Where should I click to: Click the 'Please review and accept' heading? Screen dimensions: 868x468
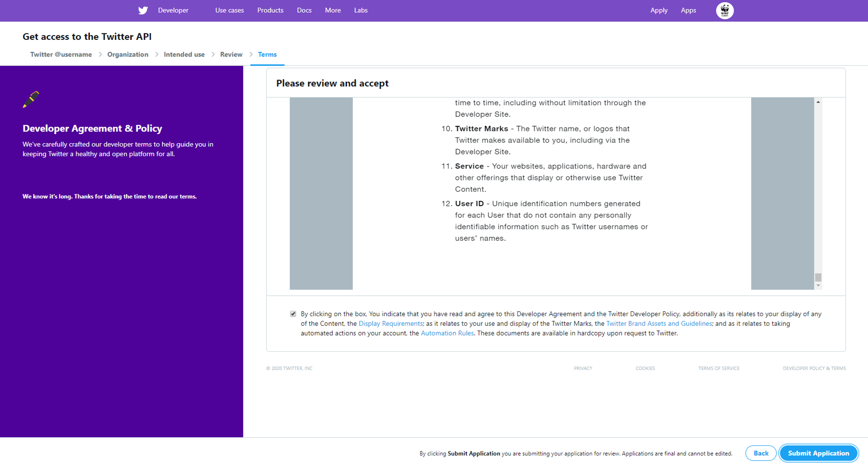coord(332,83)
